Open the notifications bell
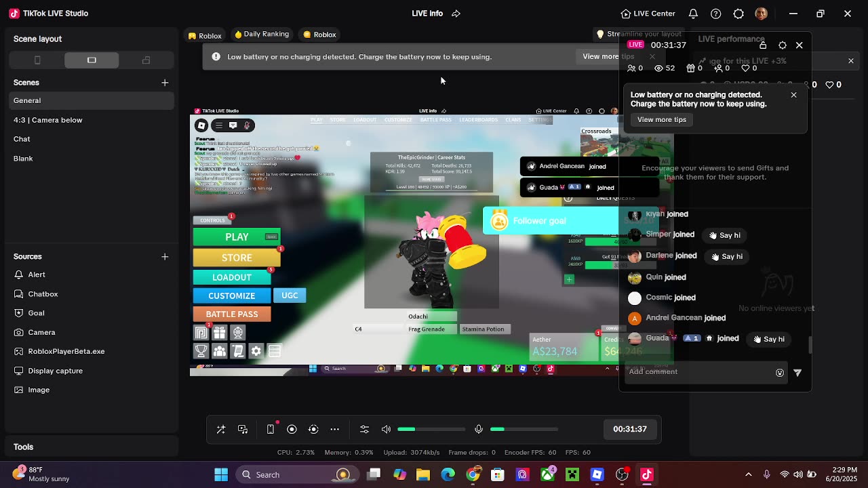The width and height of the screenshot is (868, 488). tap(693, 14)
